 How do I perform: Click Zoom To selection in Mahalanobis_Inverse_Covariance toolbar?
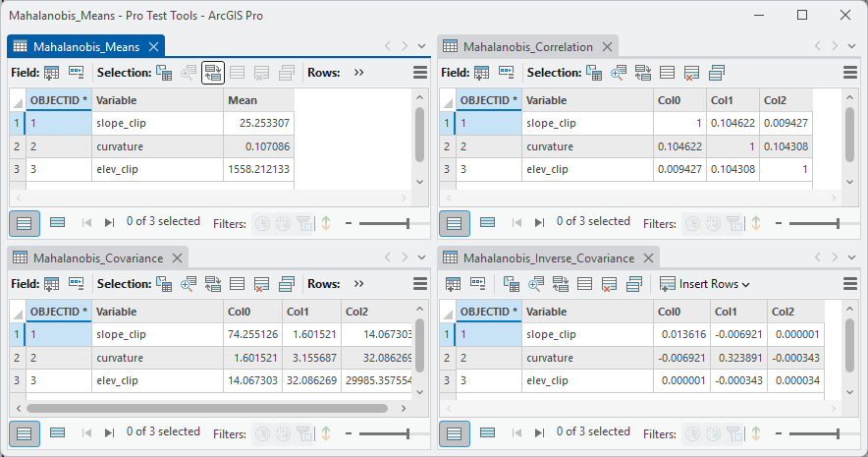point(536,284)
